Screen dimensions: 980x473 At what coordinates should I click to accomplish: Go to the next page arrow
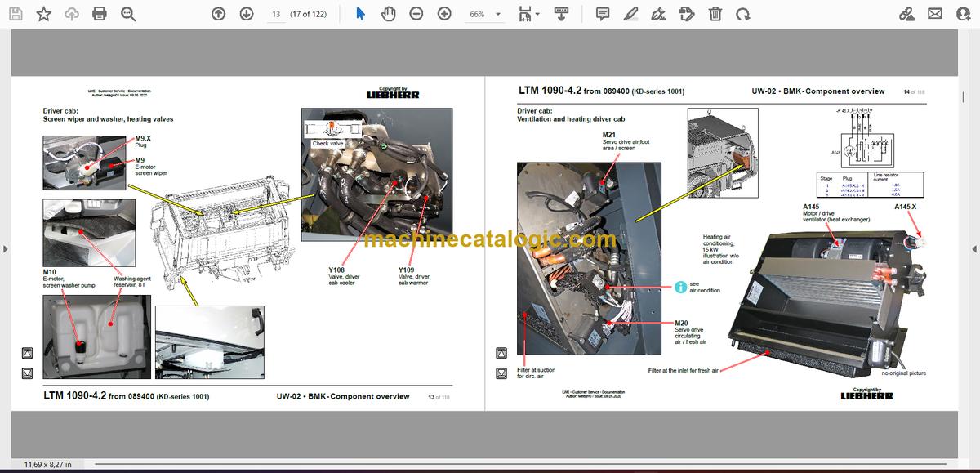(x=246, y=14)
